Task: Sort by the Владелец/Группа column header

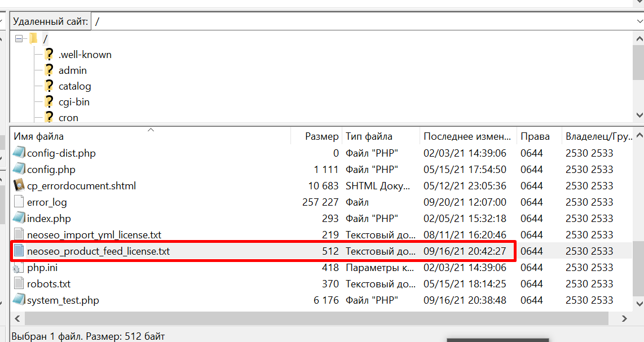Action: [598, 136]
